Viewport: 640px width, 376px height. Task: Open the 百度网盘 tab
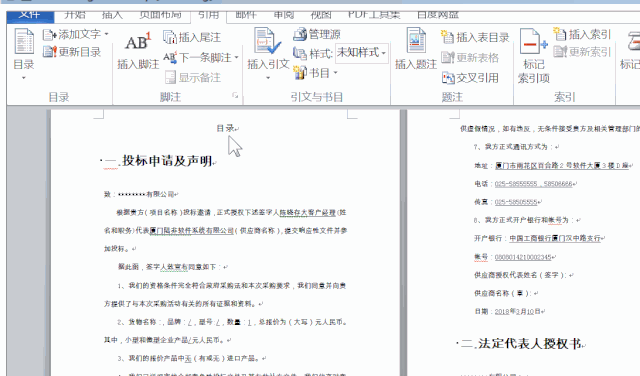pos(438,15)
